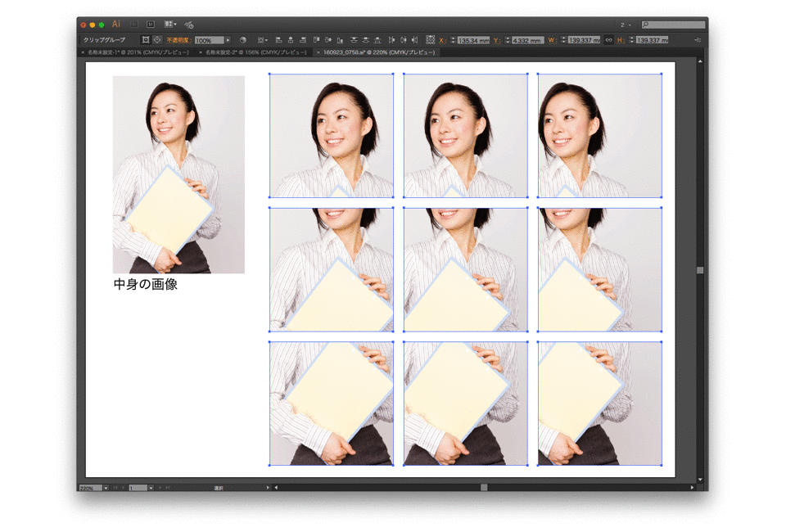Click the vertical scrollbar down arrow
The height and width of the screenshot is (532, 786).
pos(700,480)
